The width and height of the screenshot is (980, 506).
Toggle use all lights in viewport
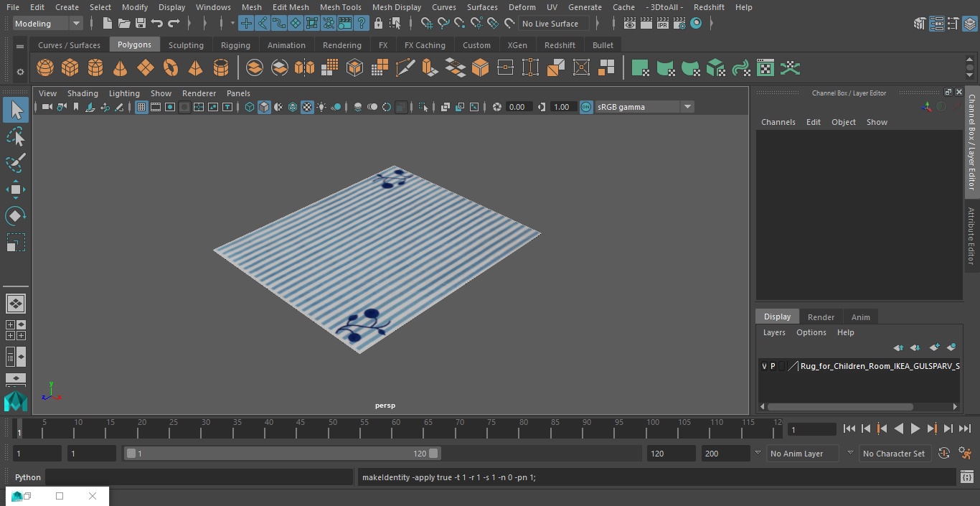(x=321, y=107)
